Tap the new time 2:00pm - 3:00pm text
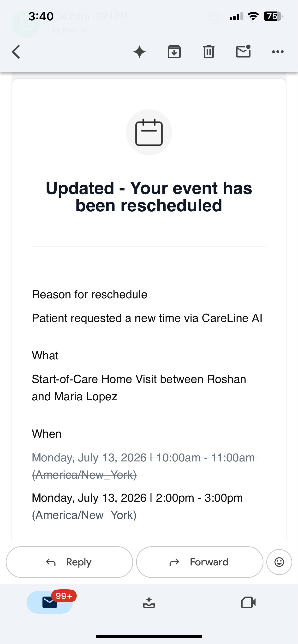 pyautogui.click(x=199, y=498)
